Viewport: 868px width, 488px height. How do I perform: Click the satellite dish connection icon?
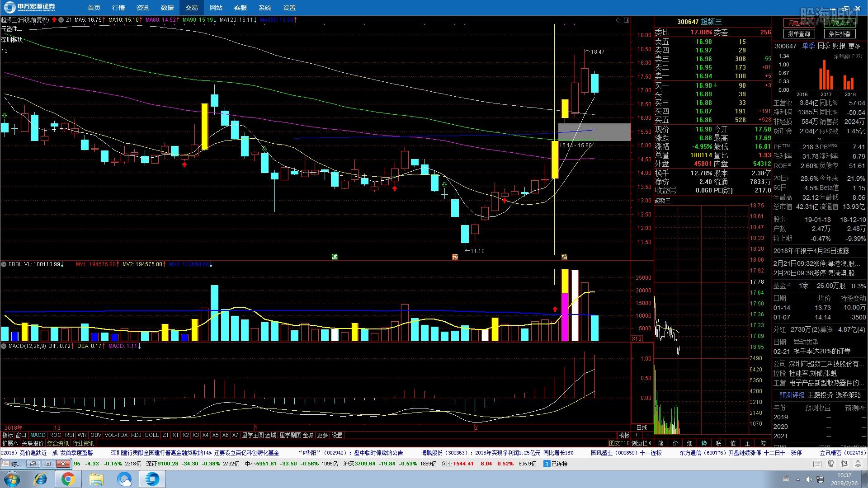click(x=844, y=464)
